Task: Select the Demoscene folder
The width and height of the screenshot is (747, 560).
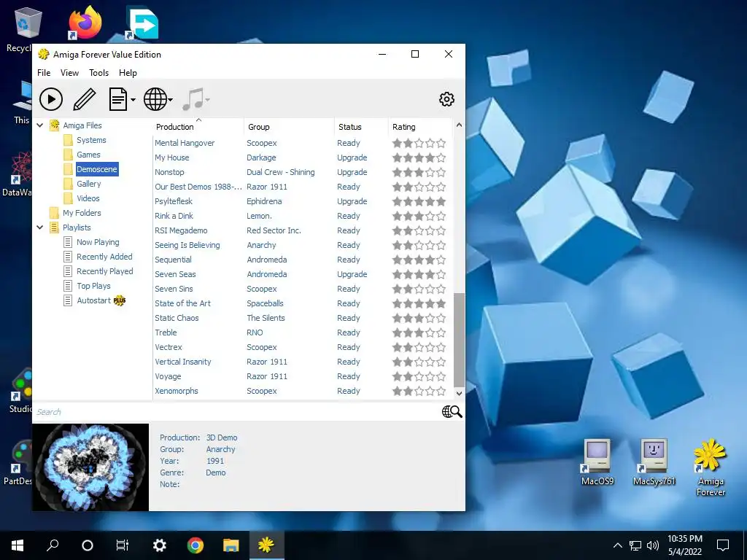Action: [97, 169]
